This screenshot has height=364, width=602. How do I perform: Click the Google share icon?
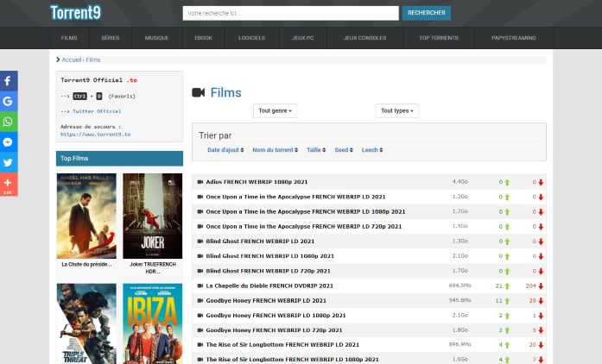point(8,101)
